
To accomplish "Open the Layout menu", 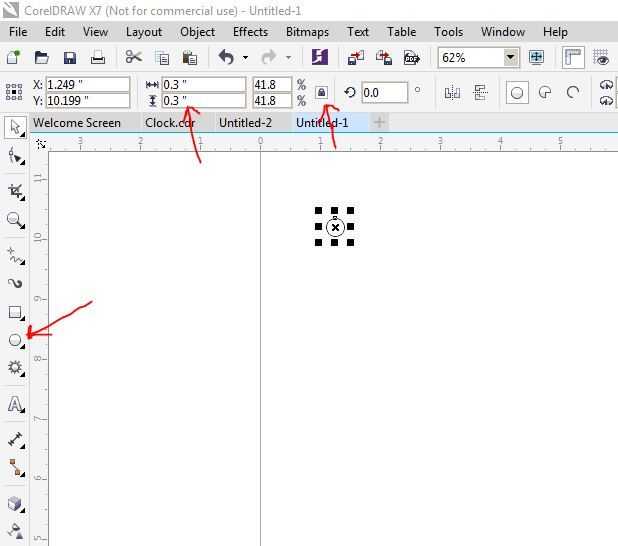I will click(144, 32).
